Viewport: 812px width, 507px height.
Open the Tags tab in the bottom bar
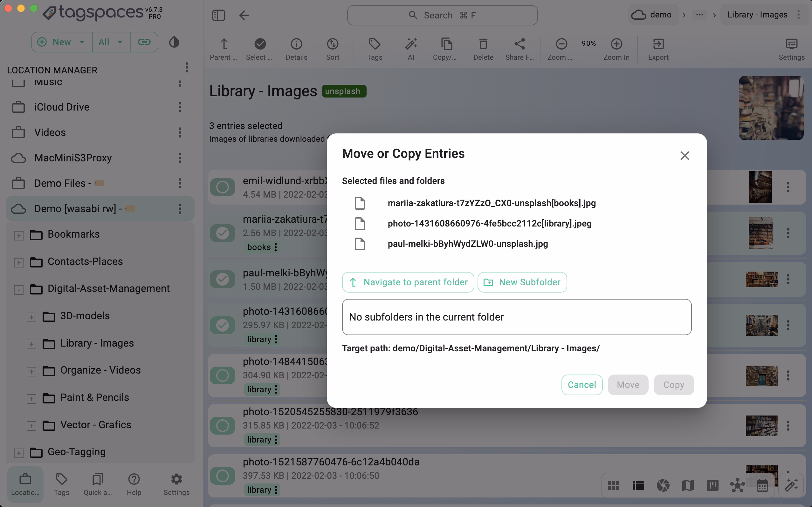click(x=61, y=484)
